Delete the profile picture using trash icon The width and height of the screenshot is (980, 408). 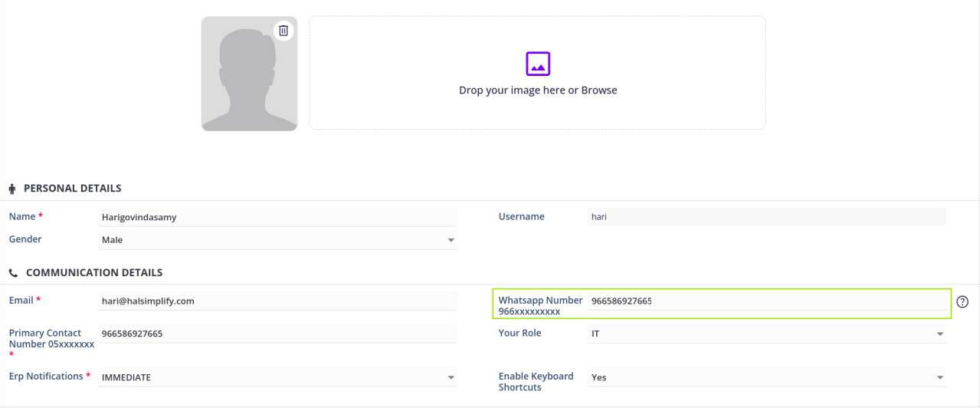(x=284, y=31)
